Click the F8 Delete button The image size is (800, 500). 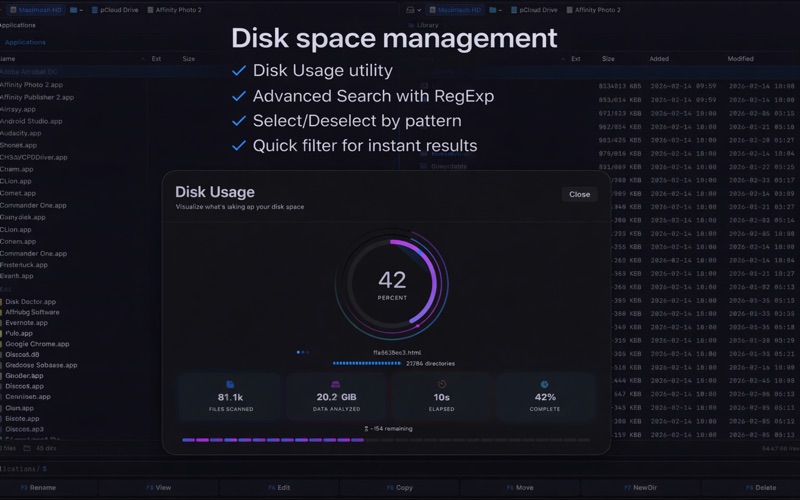761,488
